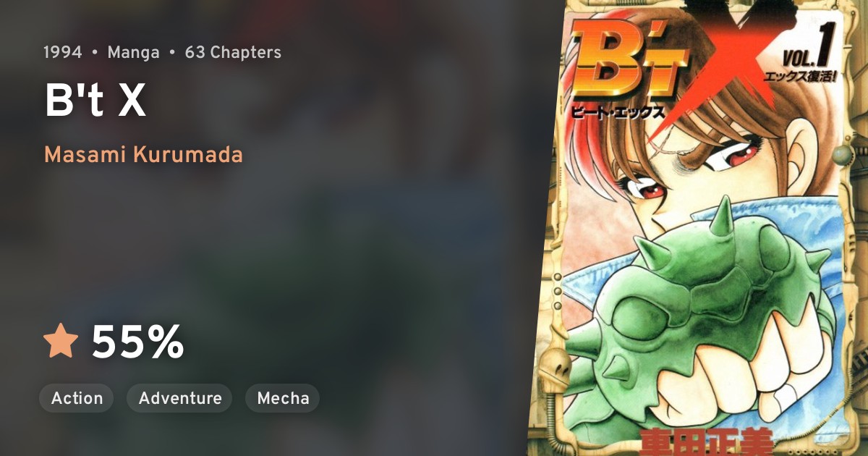This screenshot has height=456, width=868.
Task: Open the Action genre tag
Action: (77, 398)
